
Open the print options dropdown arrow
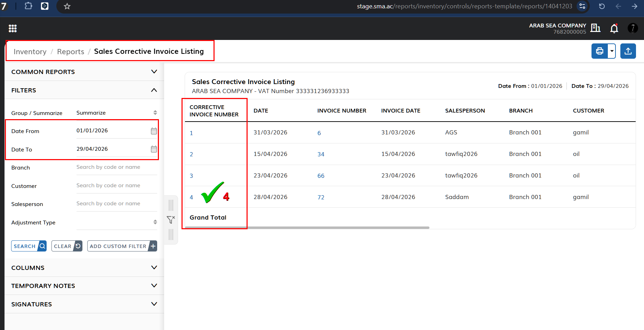coord(612,51)
